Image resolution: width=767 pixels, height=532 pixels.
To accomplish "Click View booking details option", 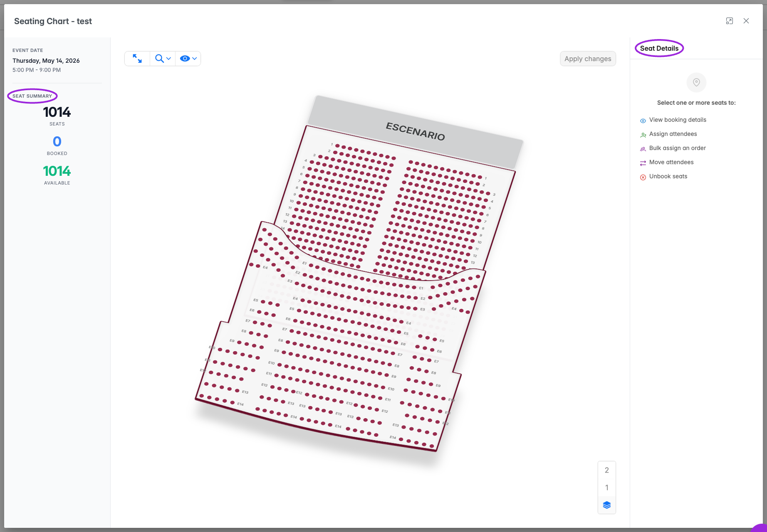I will point(678,120).
